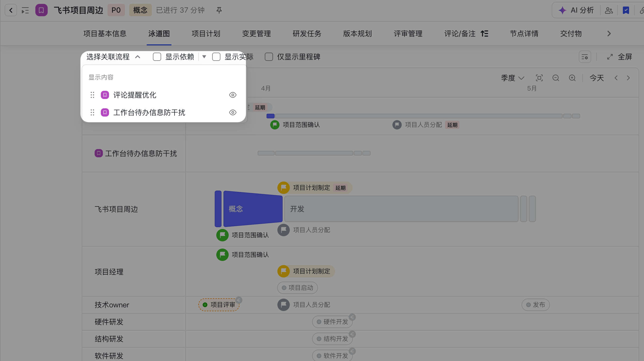
Task: Zoom in the timeline
Action: tap(572, 78)
